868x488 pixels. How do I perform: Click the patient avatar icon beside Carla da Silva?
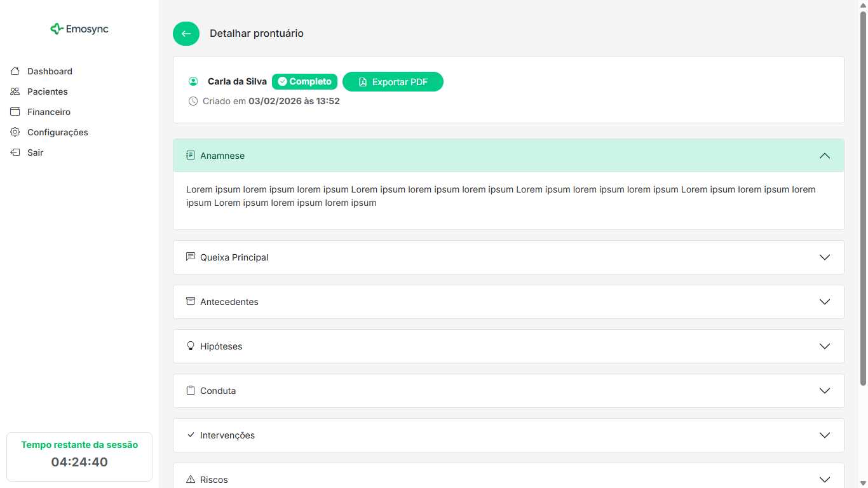[193, 82]
